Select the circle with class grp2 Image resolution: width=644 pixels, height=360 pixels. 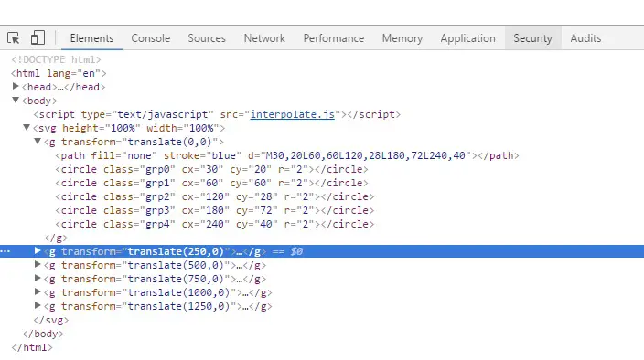click(215, 196)
